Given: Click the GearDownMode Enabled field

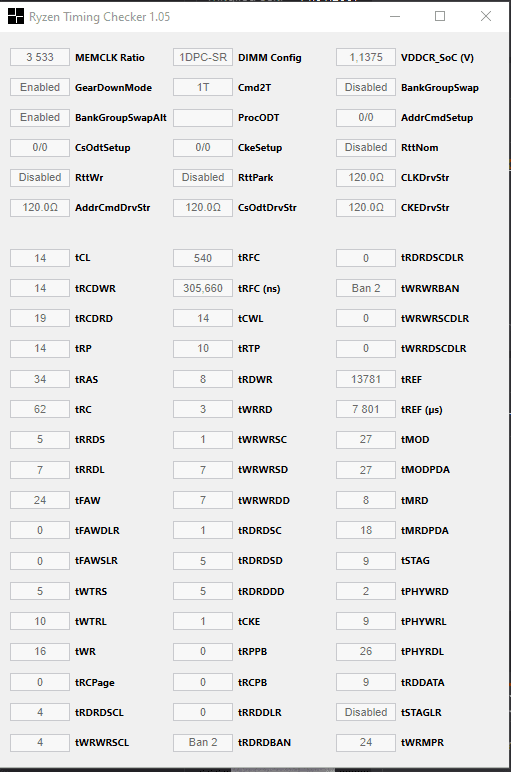Looking at the screenshot, I should [x=40, y=87].
